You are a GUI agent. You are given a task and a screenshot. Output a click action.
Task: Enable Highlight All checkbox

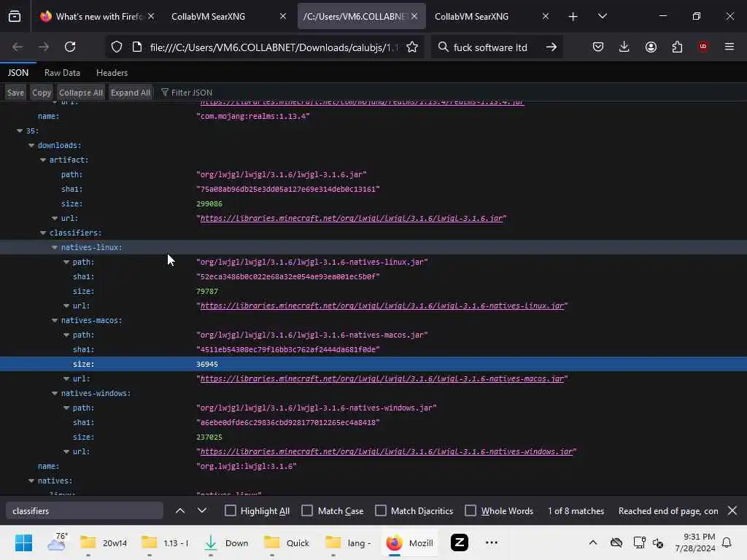click(x=230, y=510)
